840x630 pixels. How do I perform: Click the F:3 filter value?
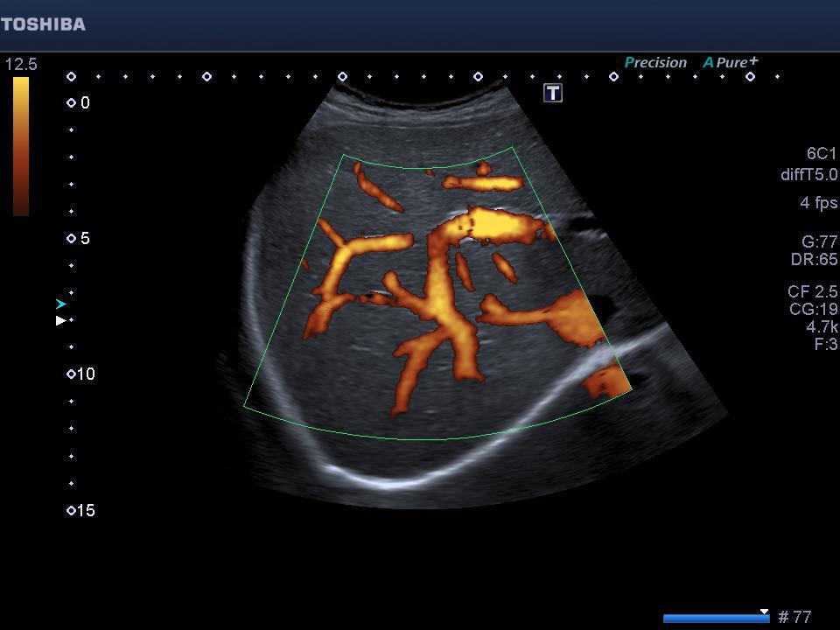825,344
